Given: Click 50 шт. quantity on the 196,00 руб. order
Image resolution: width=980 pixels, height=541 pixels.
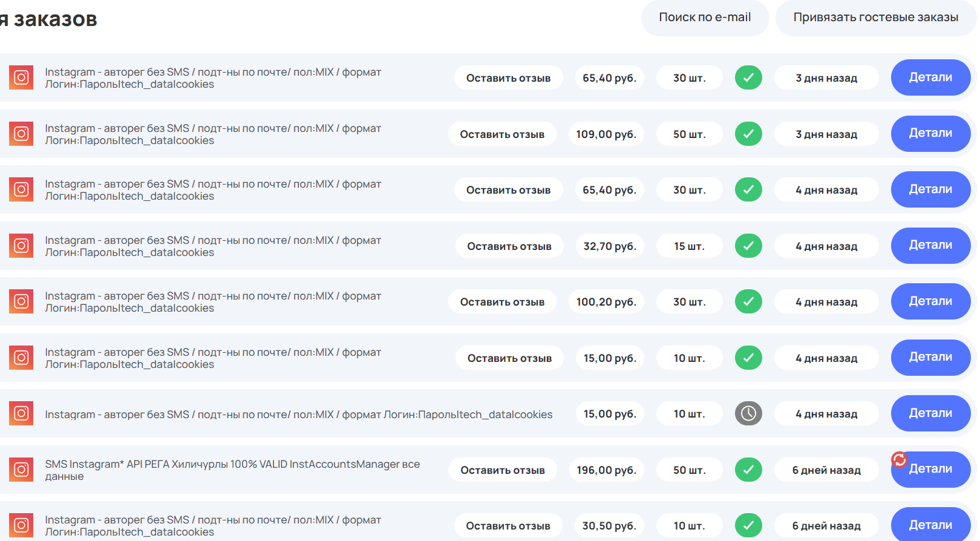Looking at the screenshot, I should click(690, 470).
